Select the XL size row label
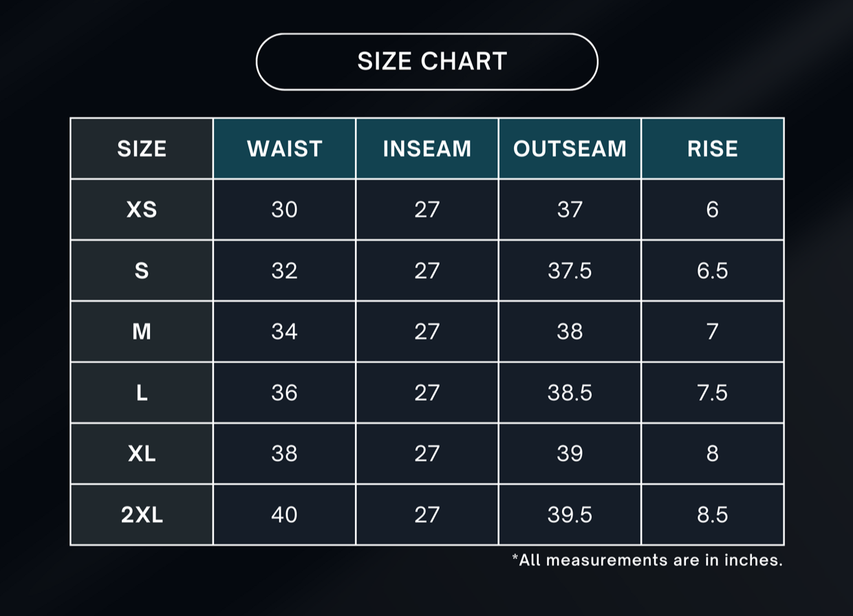The height and width of the screenshot is (616, 853). (142, 454)
